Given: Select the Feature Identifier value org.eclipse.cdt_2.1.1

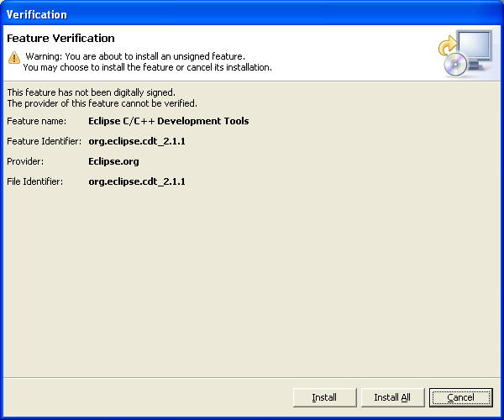Looking at the screenshot, I should coord(137,141).
